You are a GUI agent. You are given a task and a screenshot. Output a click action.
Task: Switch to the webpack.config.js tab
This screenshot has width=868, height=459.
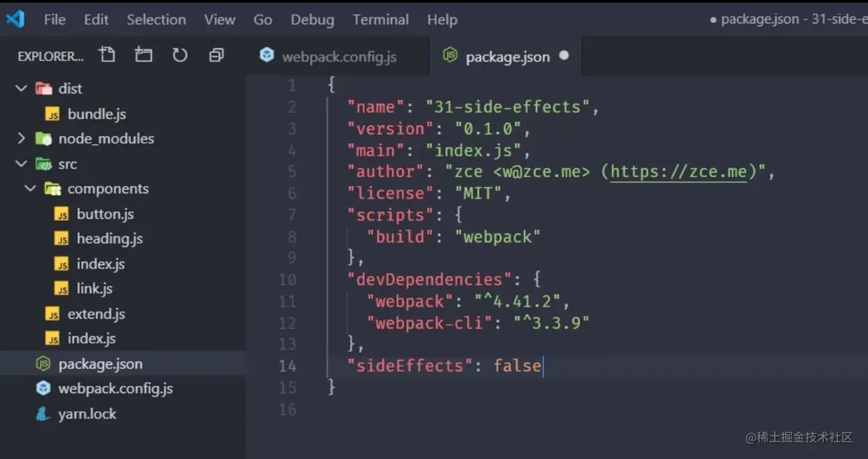[338, 56]
